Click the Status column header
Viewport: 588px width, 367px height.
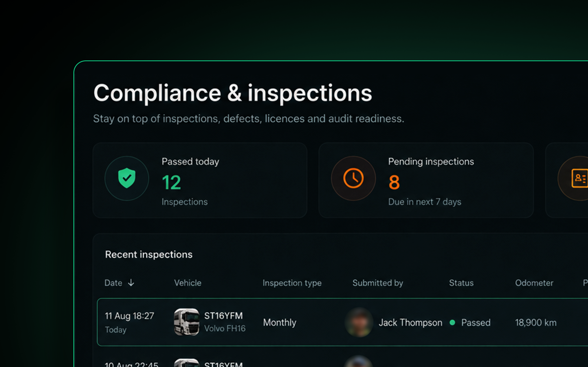(x=461, y=283)
